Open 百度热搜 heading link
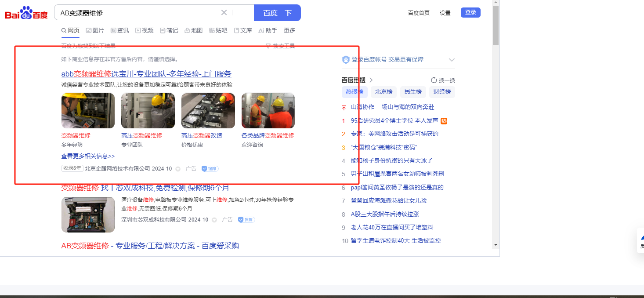The image size is (644, 298). [x=353, y=80]
